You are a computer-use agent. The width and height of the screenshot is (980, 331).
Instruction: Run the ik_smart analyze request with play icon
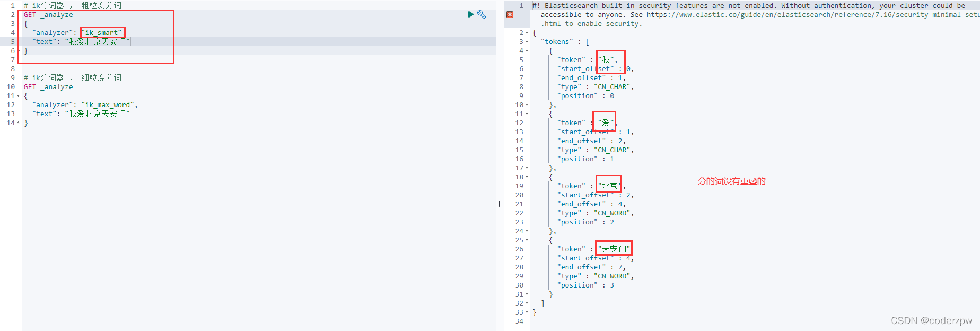(x=470, y=14)
